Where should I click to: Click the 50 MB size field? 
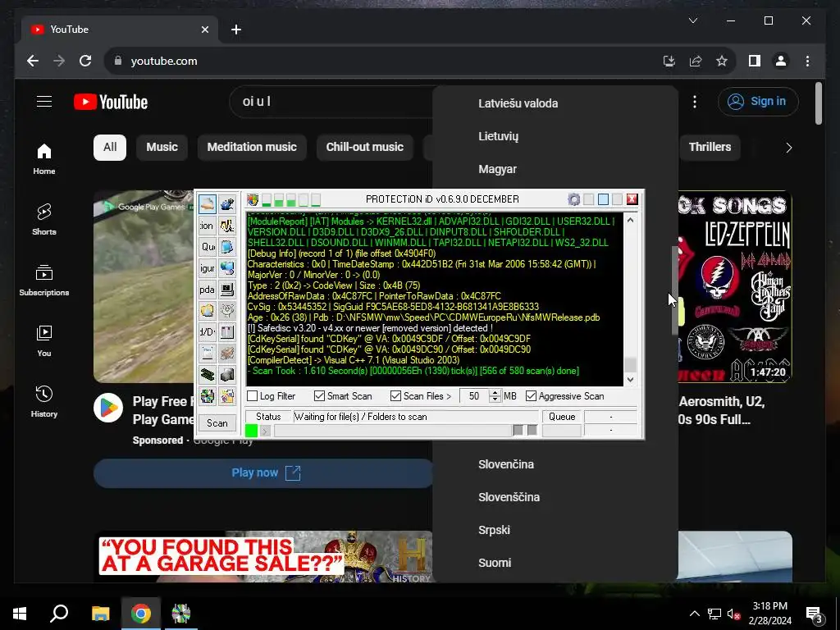click(474, 396)
